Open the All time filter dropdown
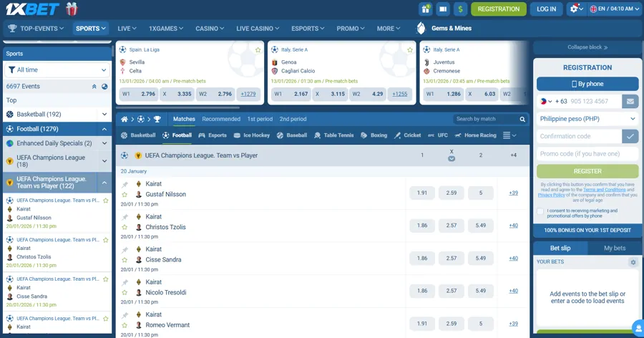This screenshot has width=644, height=338. [x=57, y=70]
